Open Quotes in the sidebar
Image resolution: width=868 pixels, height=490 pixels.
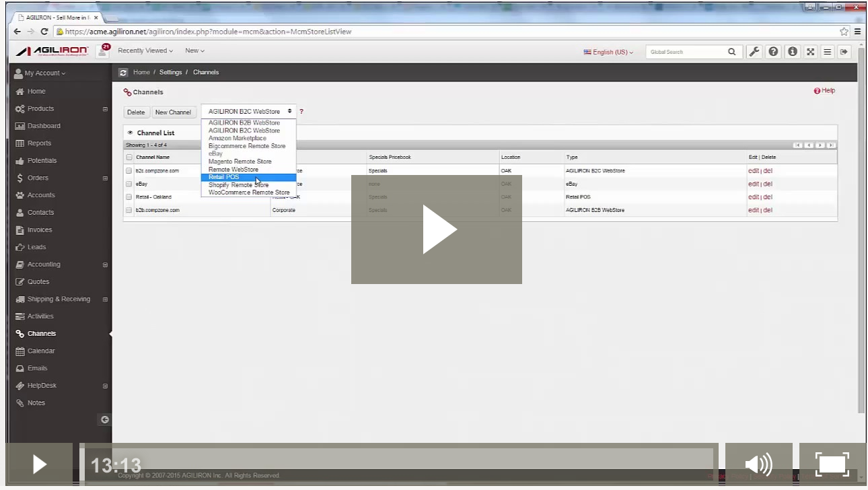coord(38,282)
